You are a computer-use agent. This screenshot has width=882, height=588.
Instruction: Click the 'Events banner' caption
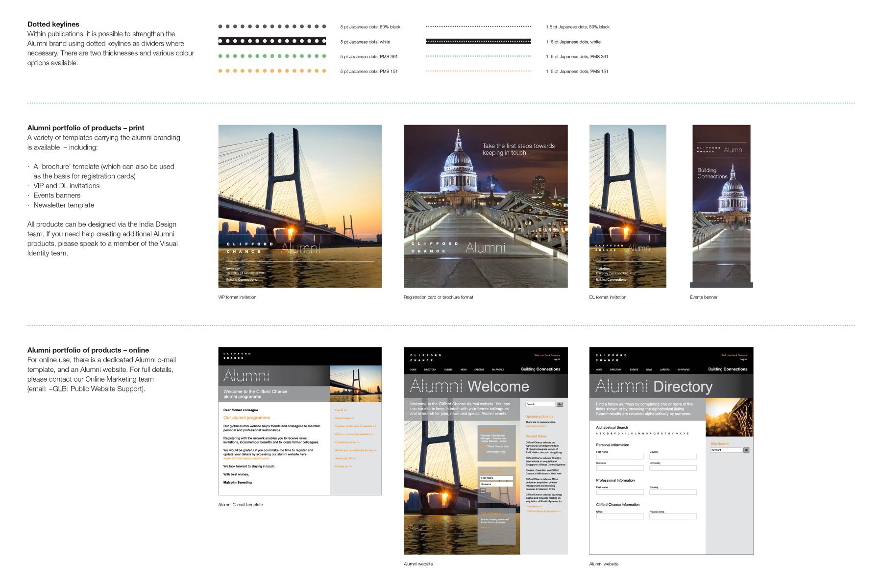pyautogui.click(x=704, y=297)
